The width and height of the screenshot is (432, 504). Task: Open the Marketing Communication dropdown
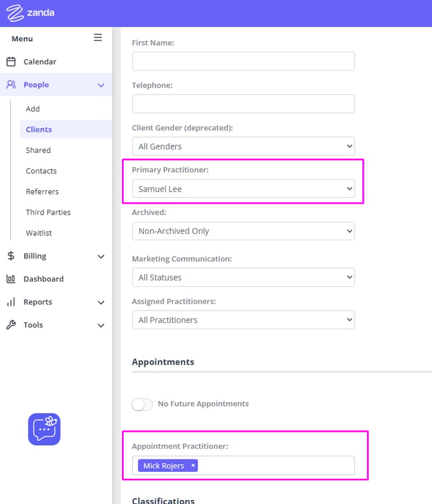coord(244,277)
